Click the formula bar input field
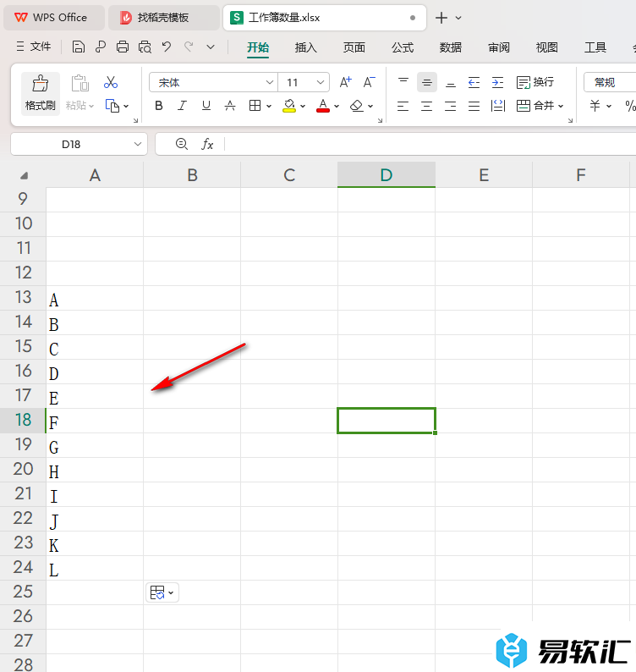This screenshot has width=636, height=672. (430, 144)
